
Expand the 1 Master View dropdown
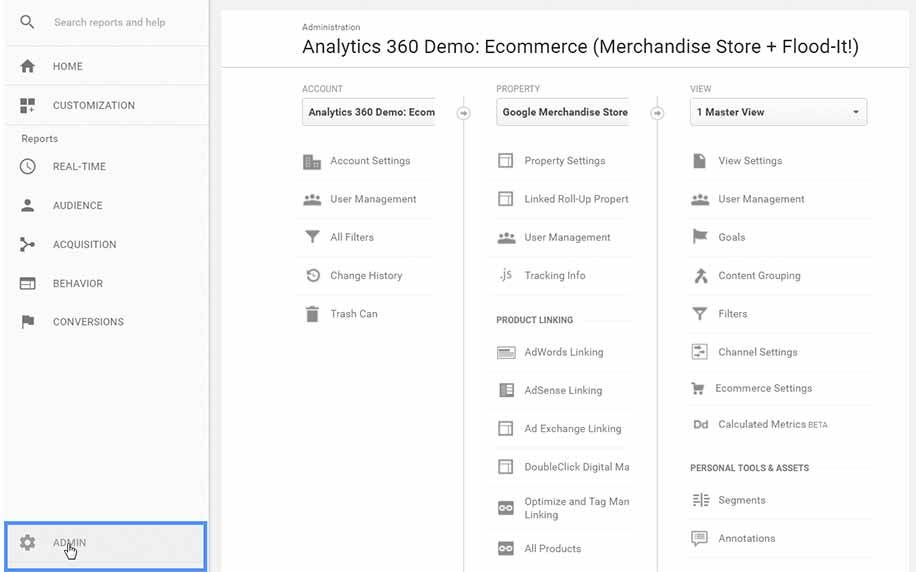click(778, 112)
